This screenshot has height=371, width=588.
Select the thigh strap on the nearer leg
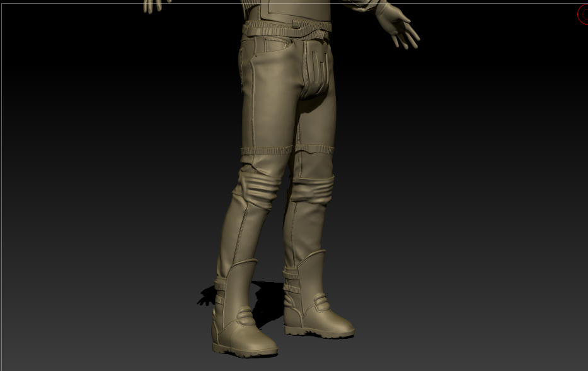[266, 151]
